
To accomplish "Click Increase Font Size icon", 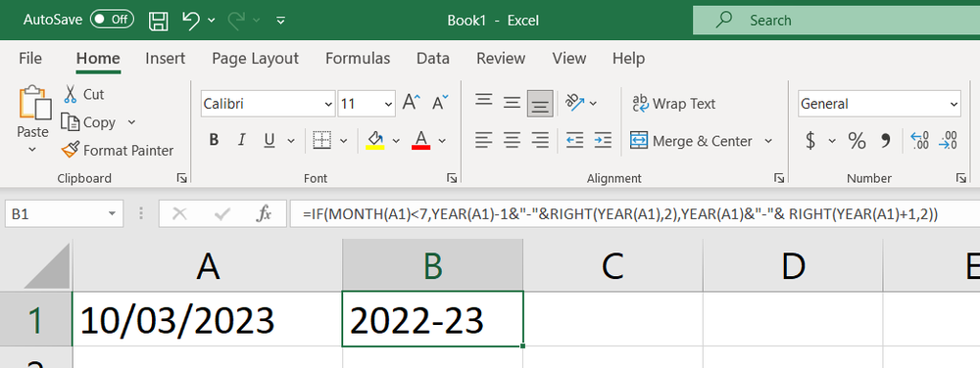I will click(x=412, y=103).
